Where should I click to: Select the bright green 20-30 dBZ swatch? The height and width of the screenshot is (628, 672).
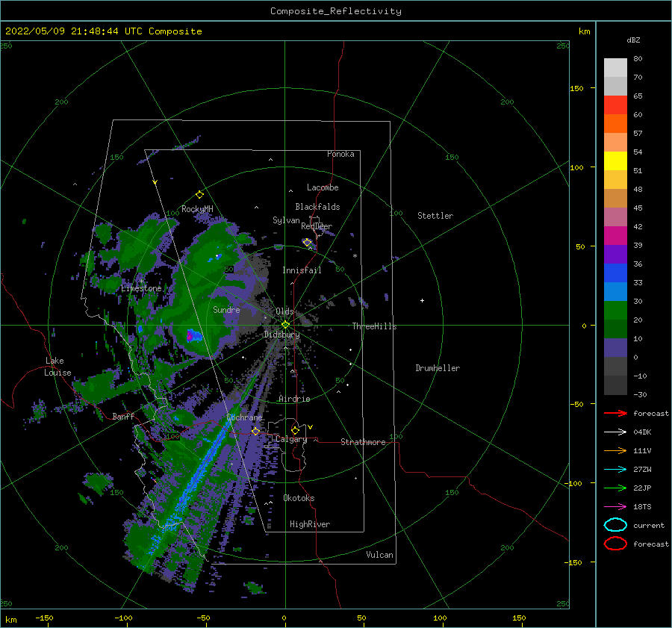pos(615,311)
